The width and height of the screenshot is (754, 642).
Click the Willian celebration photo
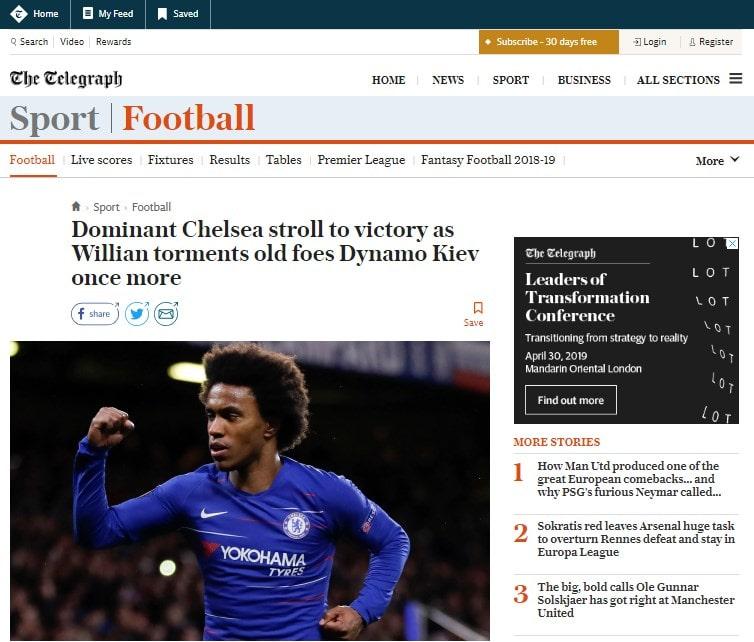coord(250,491)
